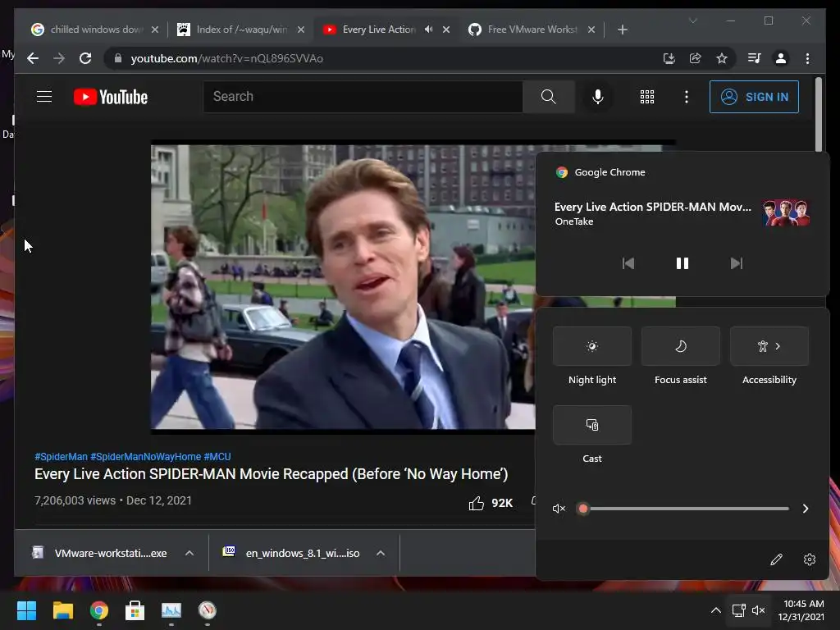The image size is (840, 630).
Task: Show hidden system tray icons
Action: coord(715,610)
